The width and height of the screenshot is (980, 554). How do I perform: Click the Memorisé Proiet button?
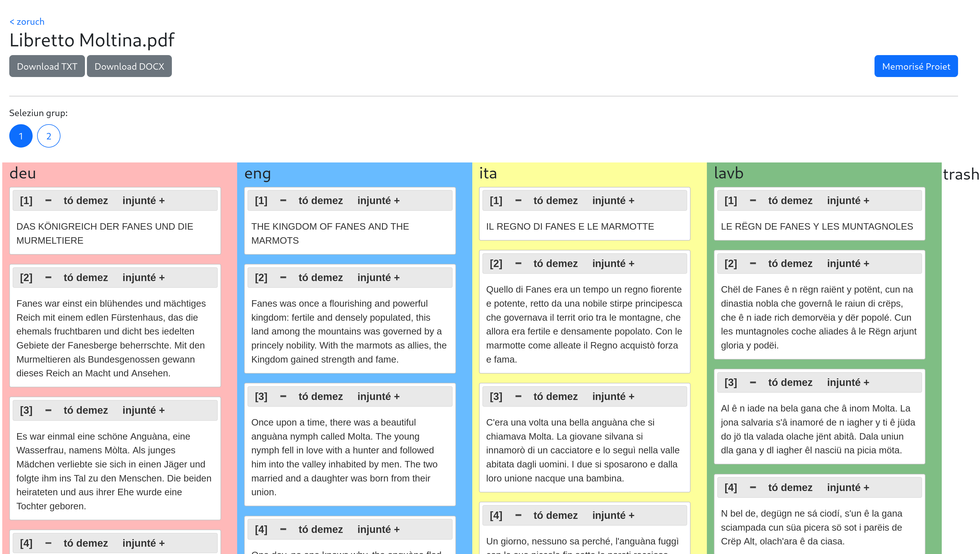pyautogui.click(x=916, y=66)
